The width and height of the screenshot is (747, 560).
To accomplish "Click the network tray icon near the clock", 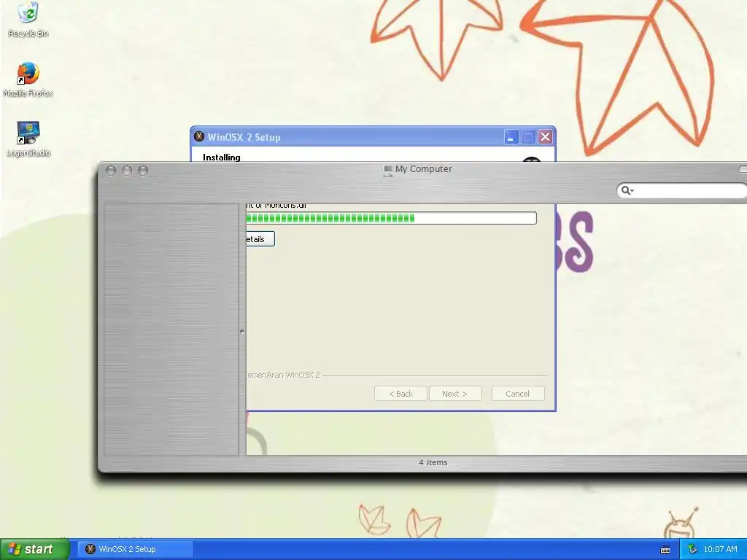I will pyautogui.click(x=693, y=549).
